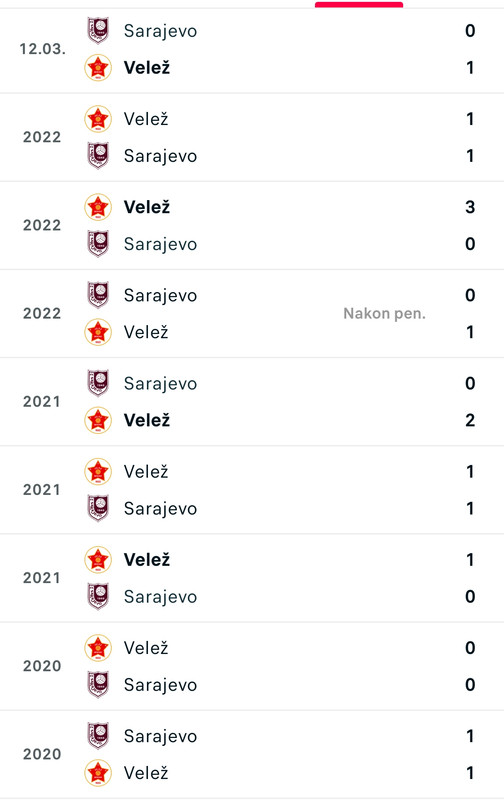Open bold Velež name in 12.03. match

point(147,67)
